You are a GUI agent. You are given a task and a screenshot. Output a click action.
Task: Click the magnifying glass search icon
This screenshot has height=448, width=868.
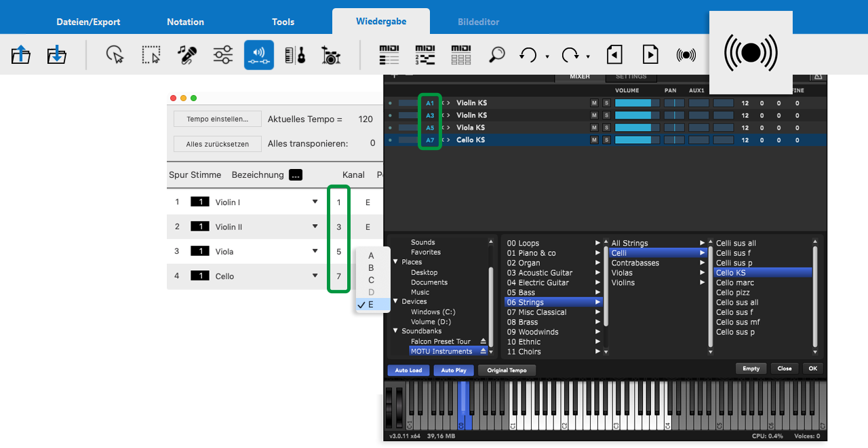tap(497, 55)
